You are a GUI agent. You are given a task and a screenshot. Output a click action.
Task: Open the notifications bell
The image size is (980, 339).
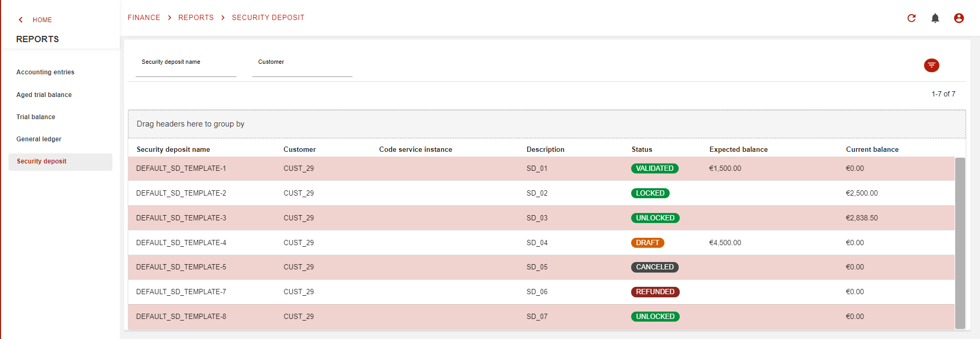click(935, 18)
